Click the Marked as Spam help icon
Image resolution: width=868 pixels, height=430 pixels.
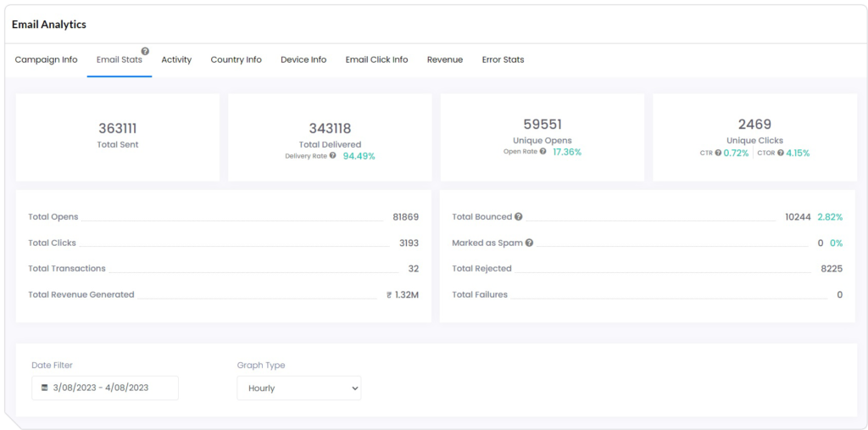[x=529, y=243]
